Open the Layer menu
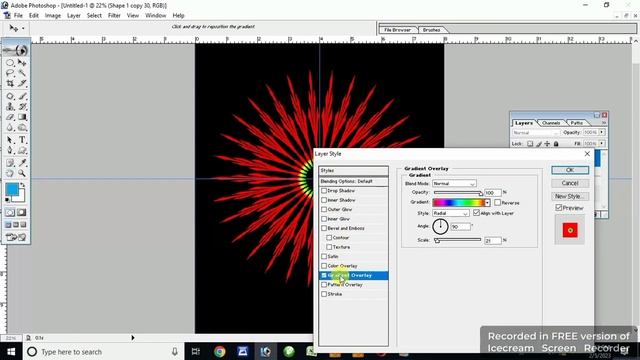Image resolution: width=640 pixels, height=360 pixels. tap(74, 16)
